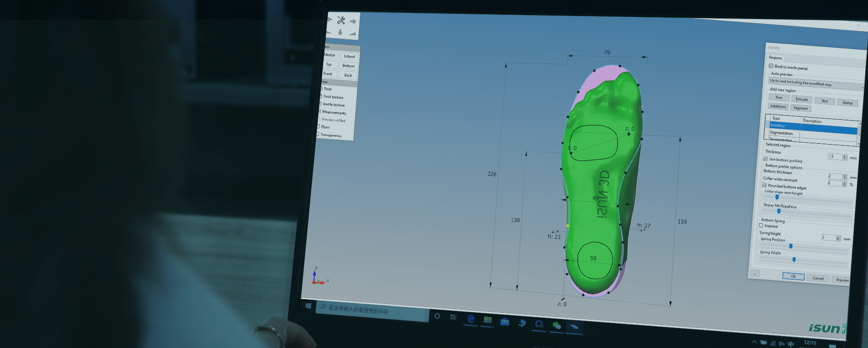Toggle the Transparency checkbox
Viewport: 868px width, 348px height.
(318, 134)
